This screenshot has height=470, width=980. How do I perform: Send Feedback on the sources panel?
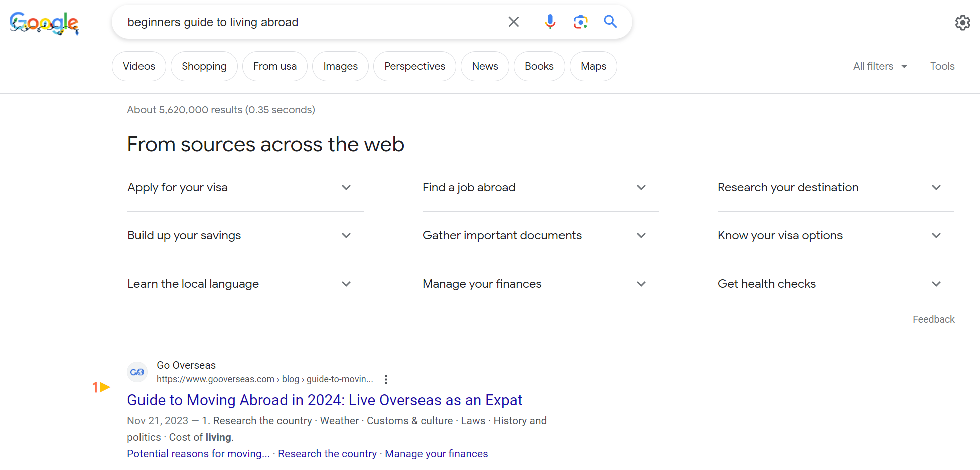933,319
